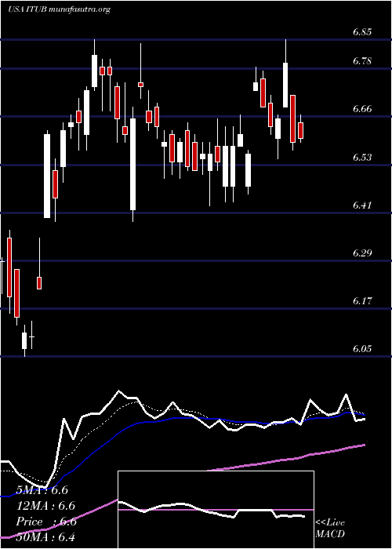The height and width of the screenshot is (549, 392).
Task: Click the '12MA : 6.6' legend text
Action: tap(45, 506)
